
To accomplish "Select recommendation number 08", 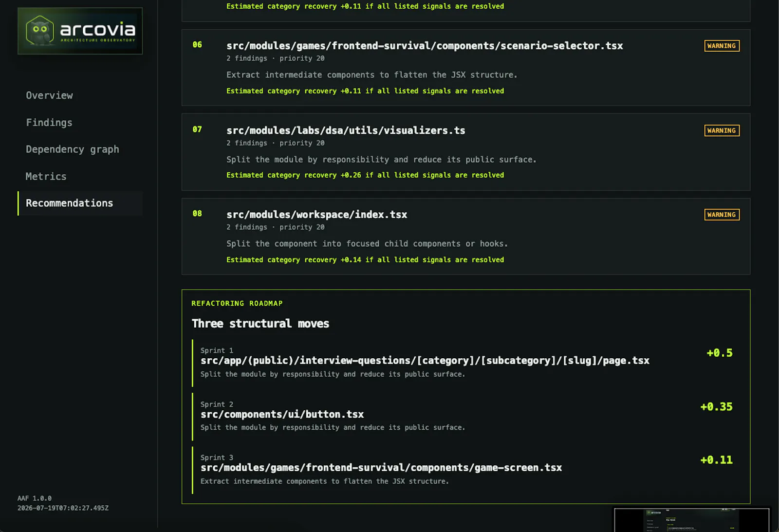I will coord(197,214).
